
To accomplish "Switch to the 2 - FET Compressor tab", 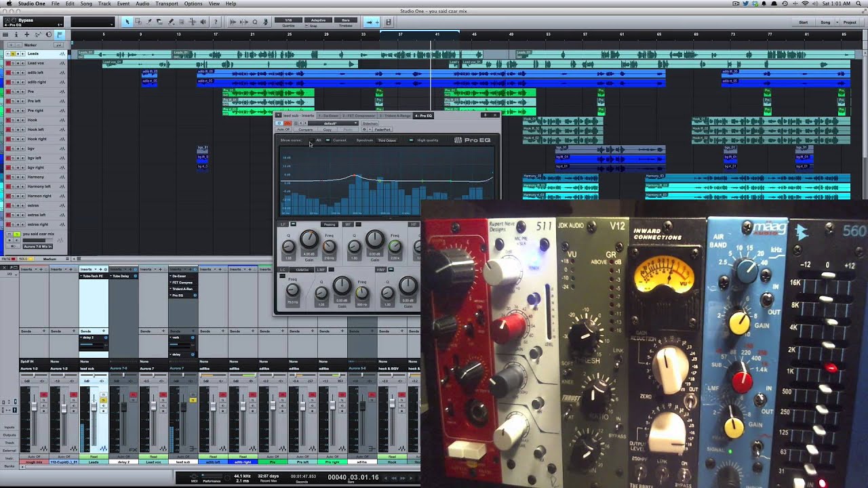I will tap(359, 116).
